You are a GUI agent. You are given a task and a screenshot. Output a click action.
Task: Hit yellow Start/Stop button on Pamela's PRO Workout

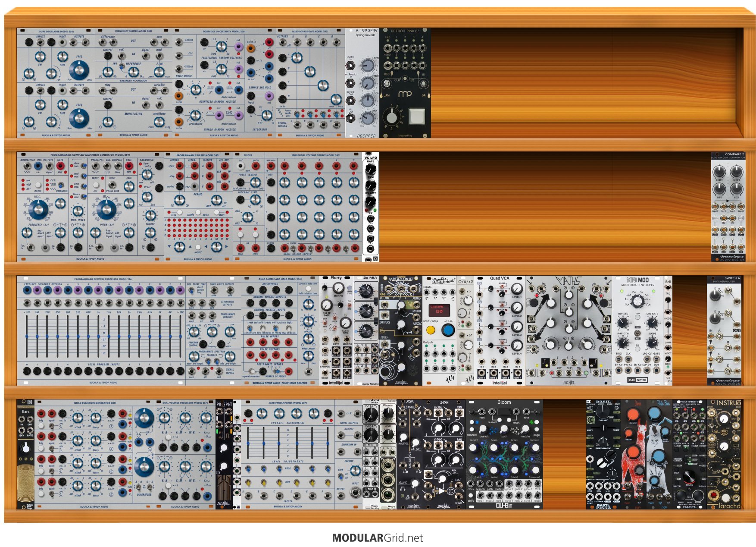coord(431,330)
